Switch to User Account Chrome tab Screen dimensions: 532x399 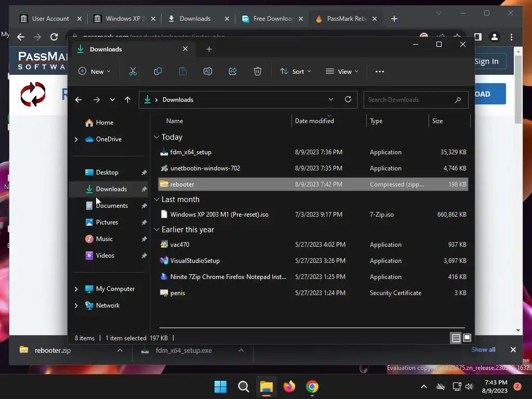coord(50,19)
